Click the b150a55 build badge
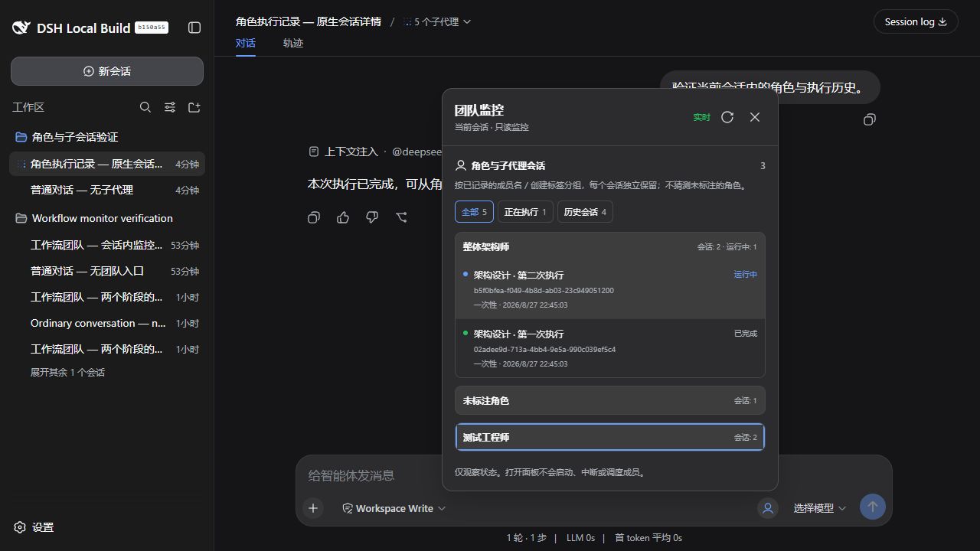The height and width of the screenshot is (551, 980). (152, 28)
